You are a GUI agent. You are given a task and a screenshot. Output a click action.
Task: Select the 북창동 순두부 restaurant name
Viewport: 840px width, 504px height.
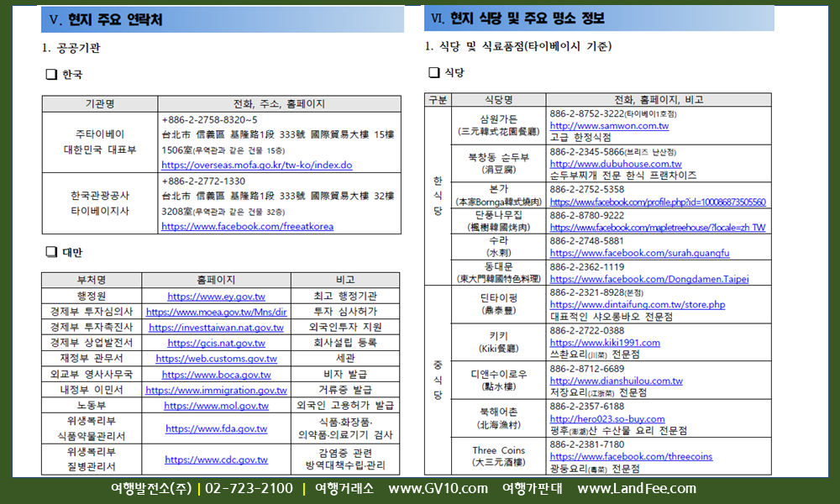(499, 157)
